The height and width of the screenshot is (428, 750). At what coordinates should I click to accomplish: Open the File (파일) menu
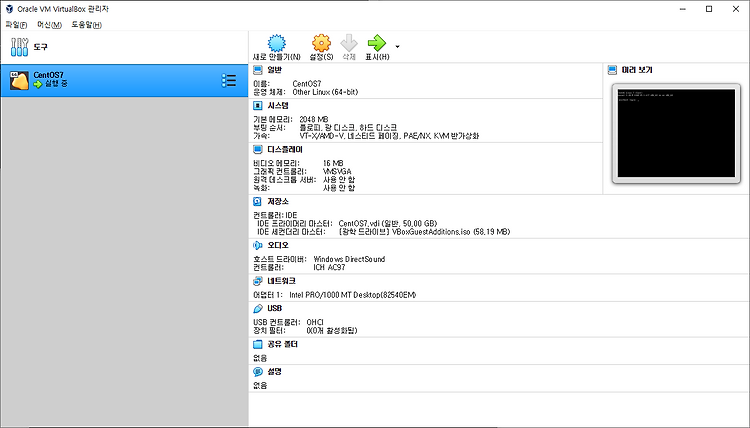coord(16,24)
